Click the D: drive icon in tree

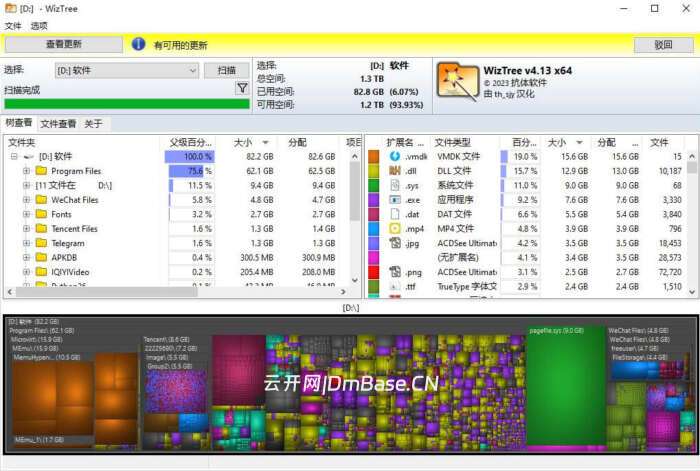[x=29, y=157]
